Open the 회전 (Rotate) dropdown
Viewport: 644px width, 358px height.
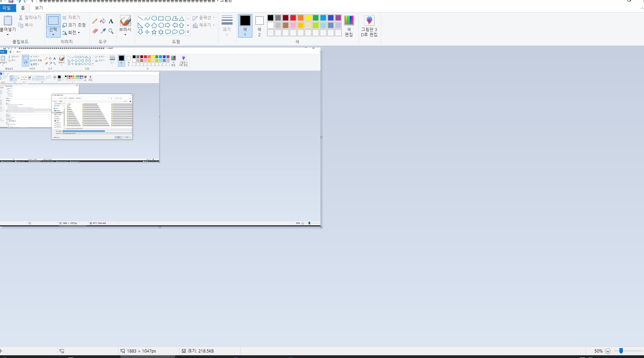pos(71,33)
